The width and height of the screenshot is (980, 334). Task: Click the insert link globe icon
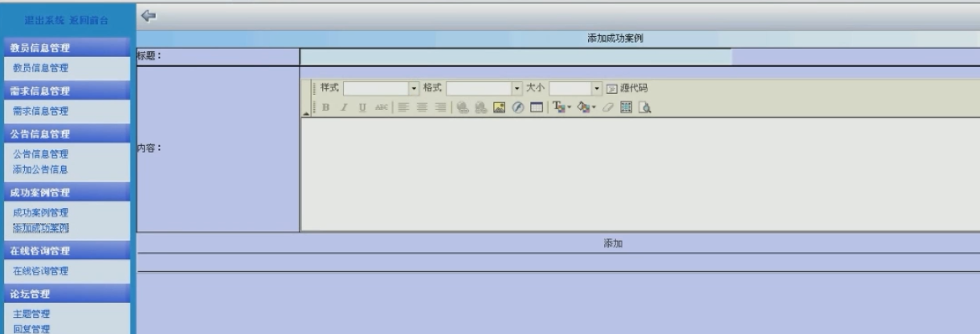click(463, 108)
